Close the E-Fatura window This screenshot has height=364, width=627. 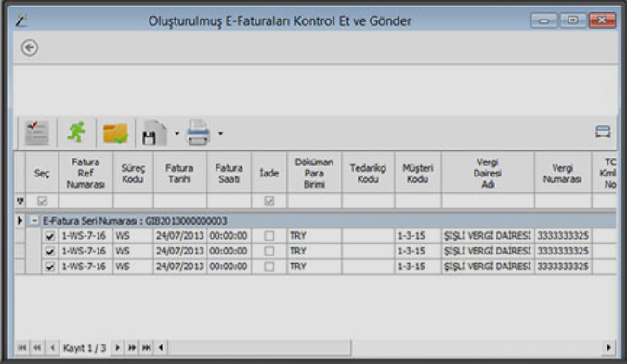(x=602, y=20)
